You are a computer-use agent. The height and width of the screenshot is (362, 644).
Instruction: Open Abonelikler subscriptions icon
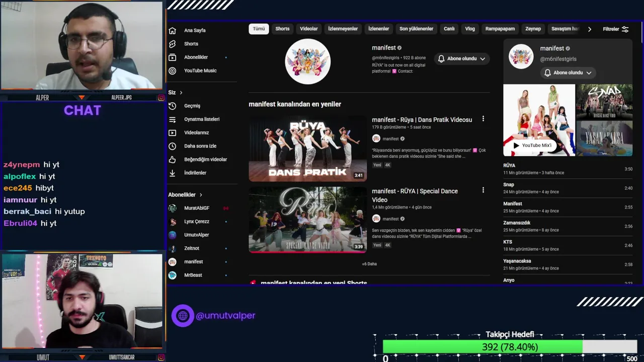click(172, 57)
